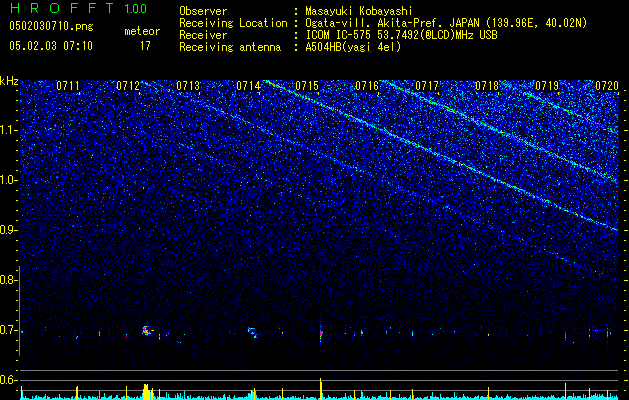Click the 0715 time marker
The height and width of the screenshot is (400, 629).
click(x=307, y=86)
